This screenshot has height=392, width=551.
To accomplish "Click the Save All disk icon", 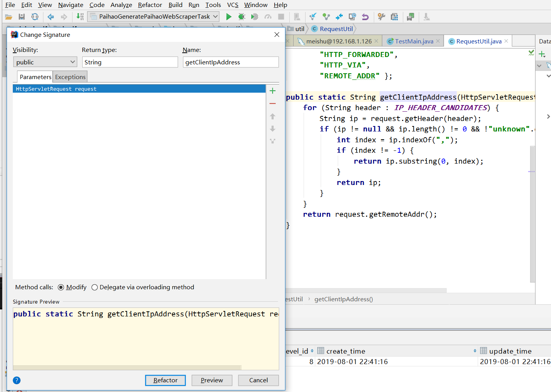I will tap(22, 17).
